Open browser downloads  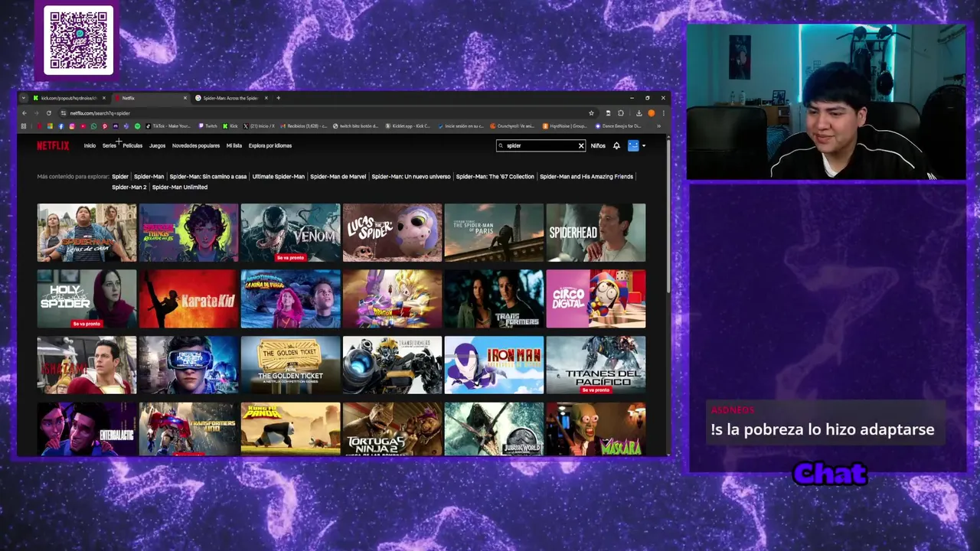639,113
